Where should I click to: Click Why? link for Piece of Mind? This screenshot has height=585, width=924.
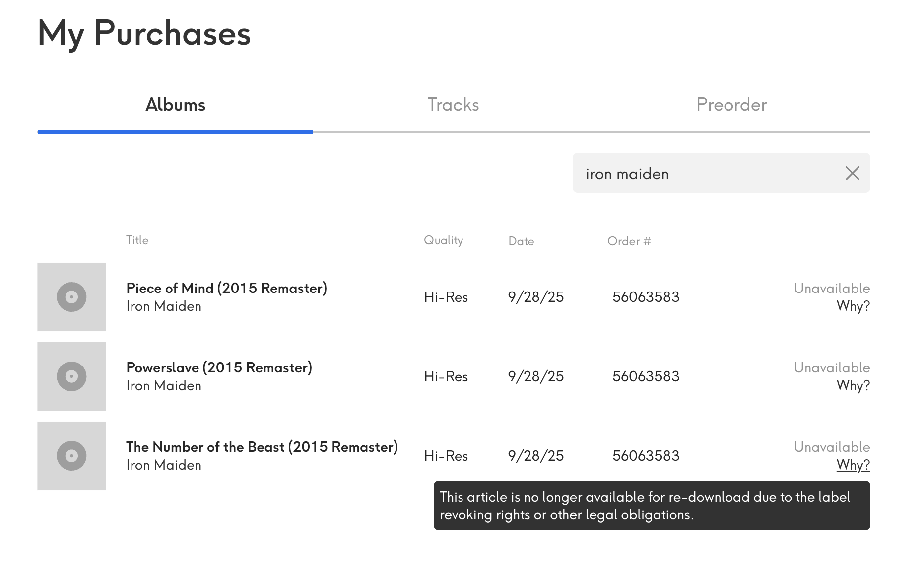[853, 306]
